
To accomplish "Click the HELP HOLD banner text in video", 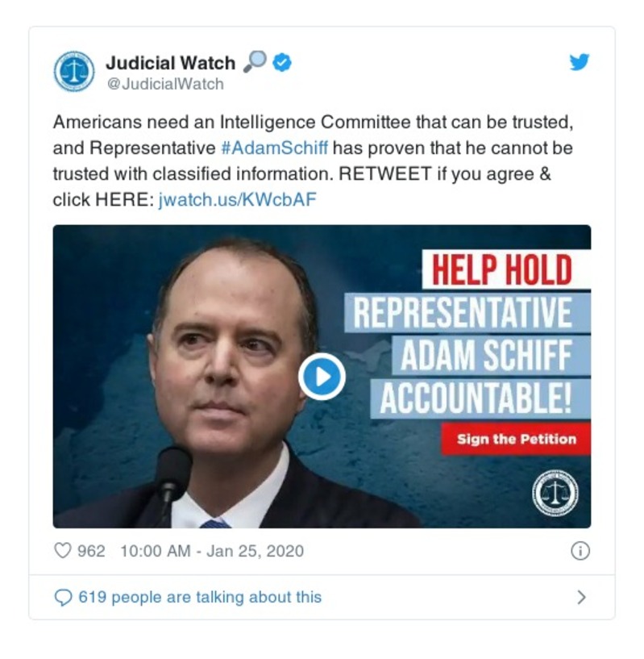I will coord(501,270).
